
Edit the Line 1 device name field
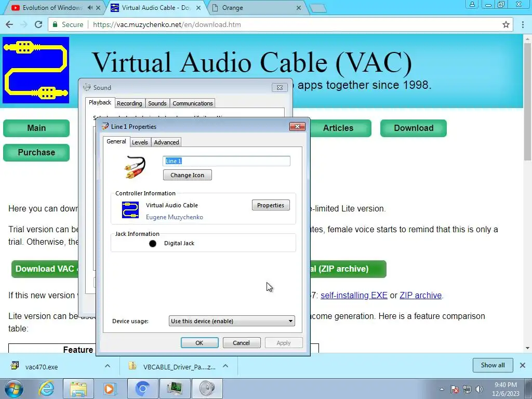point(227,161)
